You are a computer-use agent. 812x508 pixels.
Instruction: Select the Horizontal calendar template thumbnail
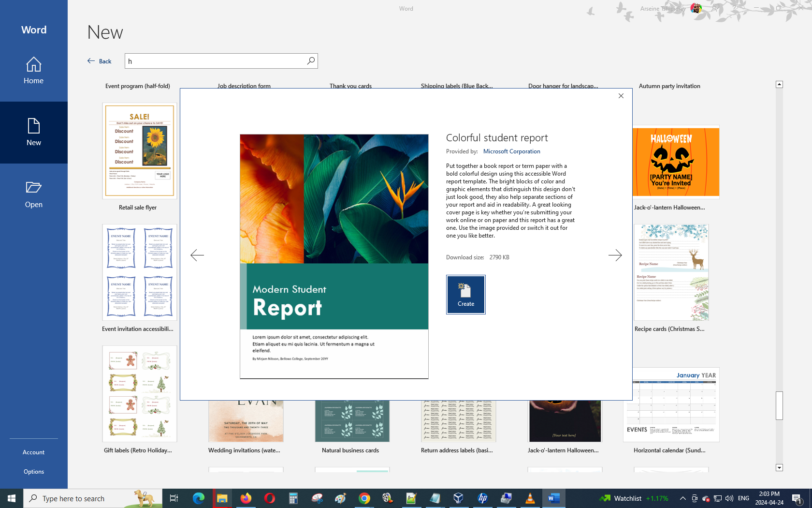click(x=671, y=405)
